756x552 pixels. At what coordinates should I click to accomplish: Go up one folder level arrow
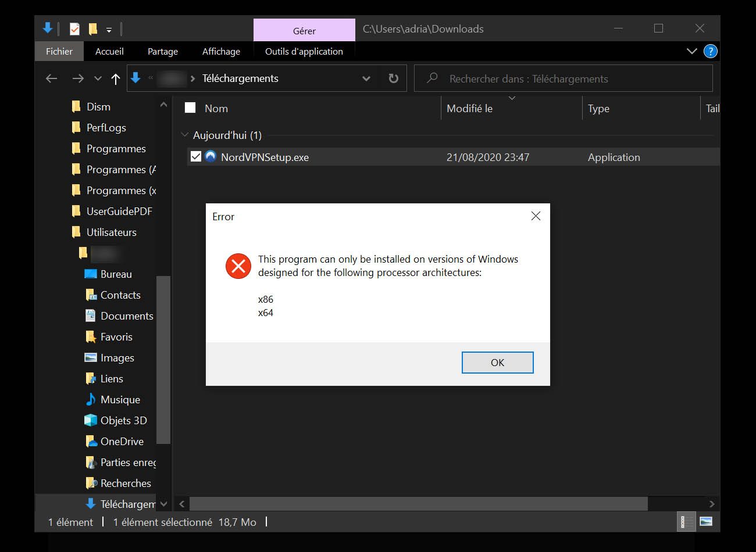pyautogui.click(x=116, y=78)
